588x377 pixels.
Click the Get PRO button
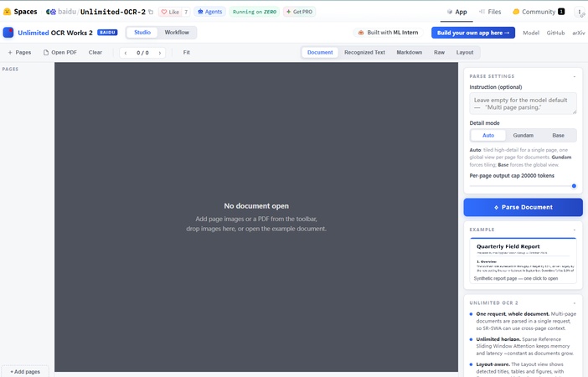tap(299, 12)
